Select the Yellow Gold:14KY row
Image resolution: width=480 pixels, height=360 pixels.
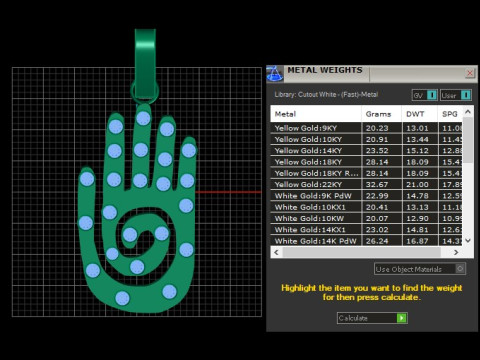366,151
